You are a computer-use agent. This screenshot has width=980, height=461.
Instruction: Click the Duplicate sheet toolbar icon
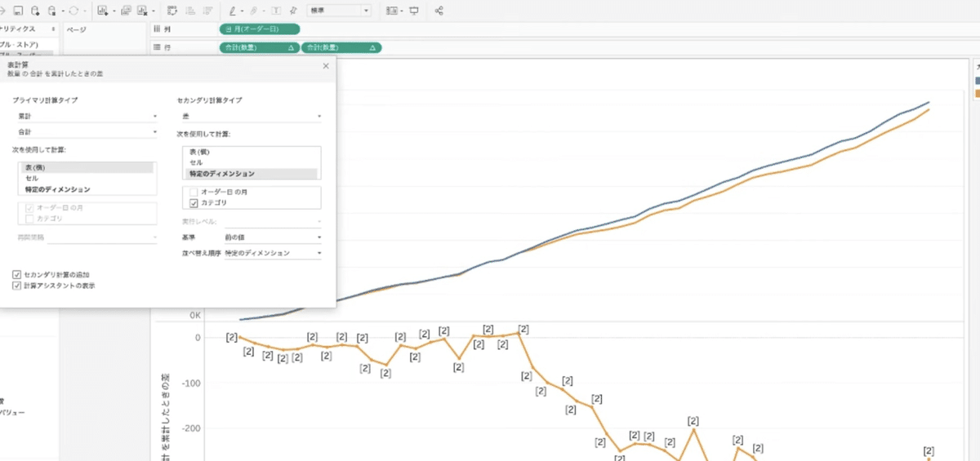click(x=126, y=11)
